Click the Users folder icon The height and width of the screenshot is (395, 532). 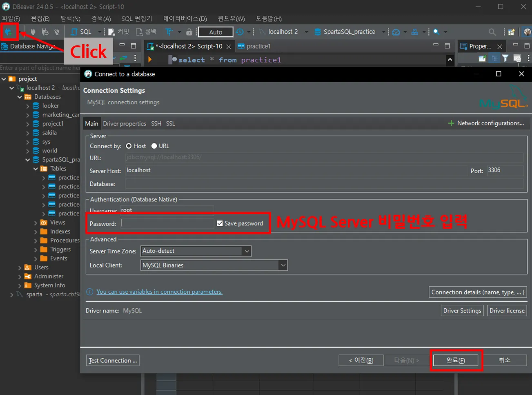tap(28, 268)
